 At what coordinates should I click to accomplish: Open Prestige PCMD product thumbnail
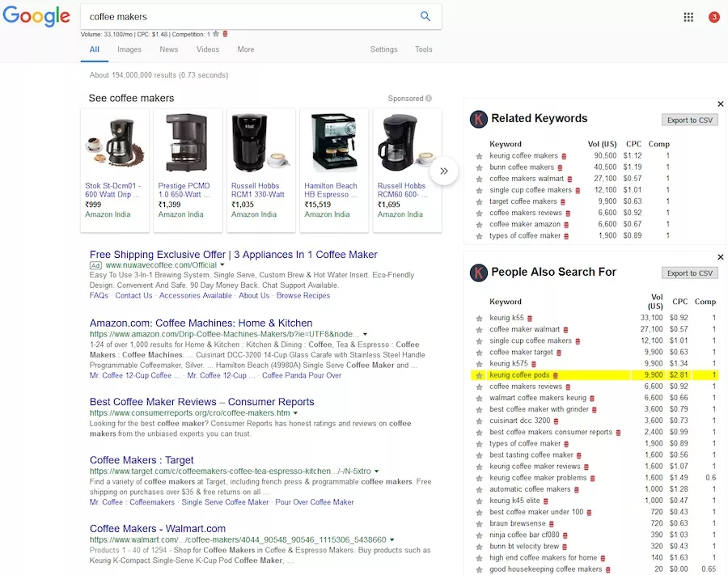[x=187, y=142]
